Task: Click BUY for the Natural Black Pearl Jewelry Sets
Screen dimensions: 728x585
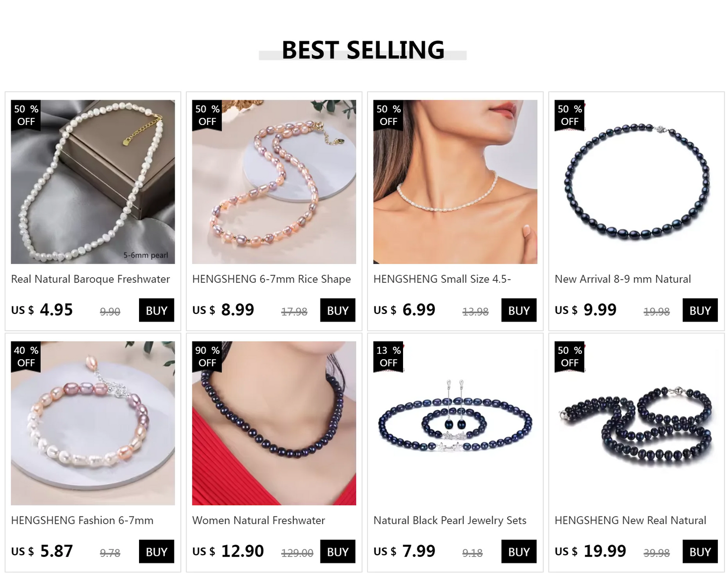Action: pos(519,552)
